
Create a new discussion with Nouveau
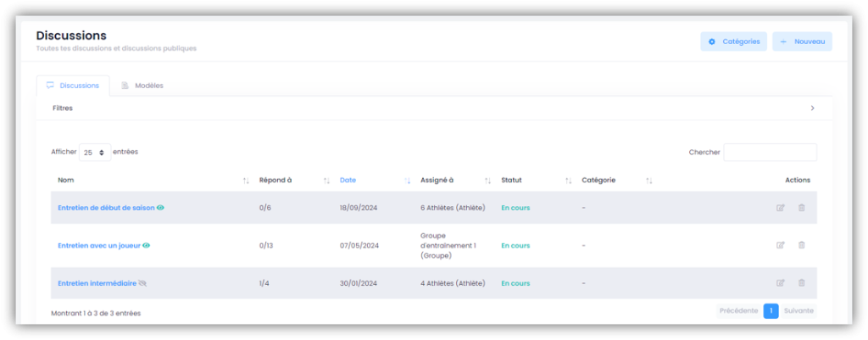tap(802, 42)
